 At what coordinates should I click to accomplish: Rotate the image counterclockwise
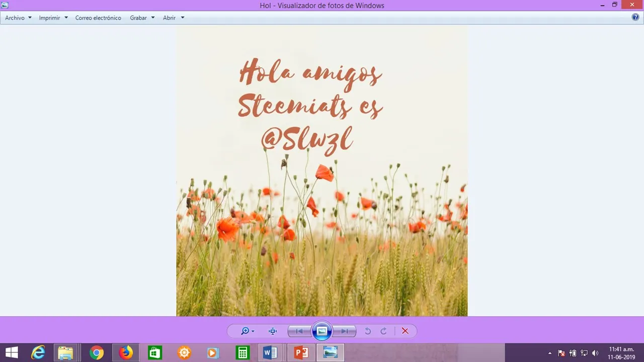(x=368, y=331)
